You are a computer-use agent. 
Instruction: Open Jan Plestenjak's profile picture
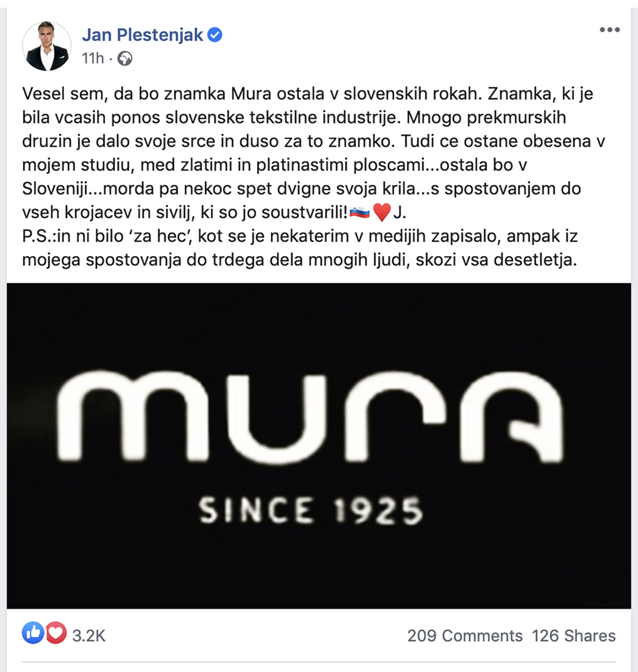point(47,46)
